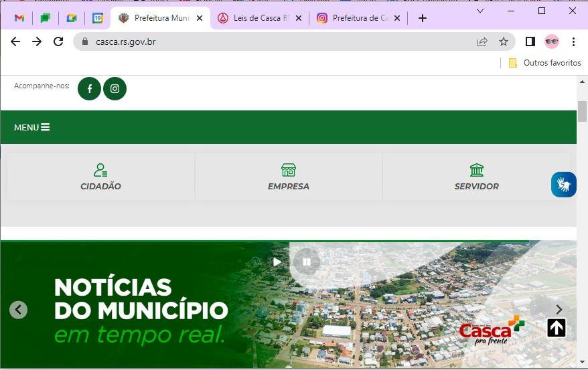Viewport: 588px width, 370px height.
Task: Minimize the browser window
Action: tap(511, 11)
